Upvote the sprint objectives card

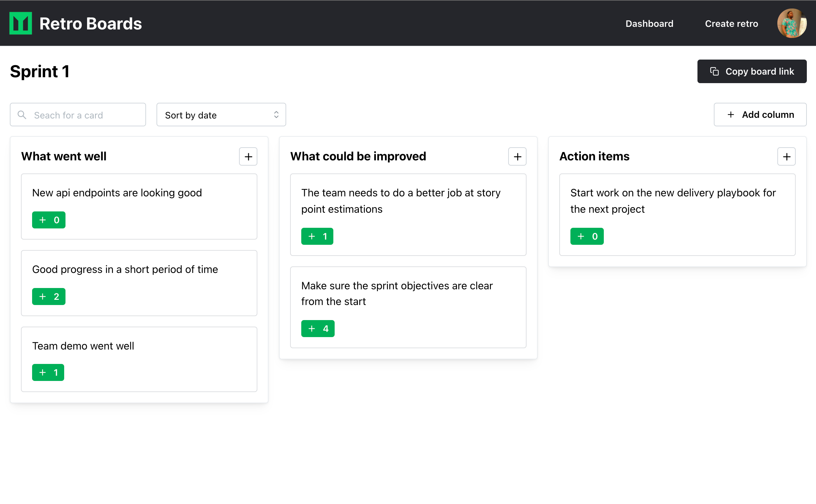(318, 329)
